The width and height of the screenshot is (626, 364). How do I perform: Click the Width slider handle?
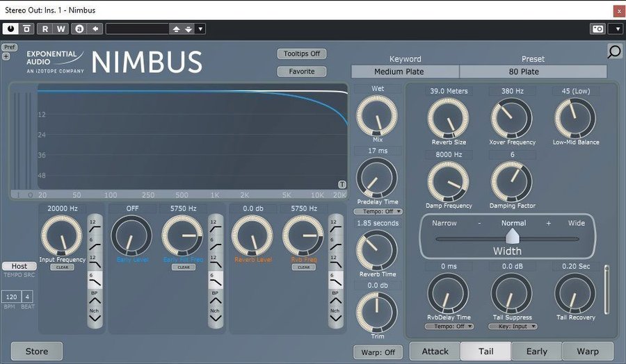point(513,237)
